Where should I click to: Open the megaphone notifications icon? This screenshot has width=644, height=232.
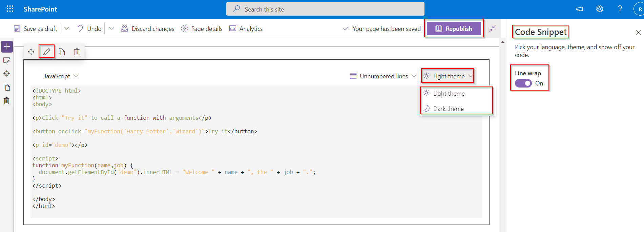(x=579, y=9)
